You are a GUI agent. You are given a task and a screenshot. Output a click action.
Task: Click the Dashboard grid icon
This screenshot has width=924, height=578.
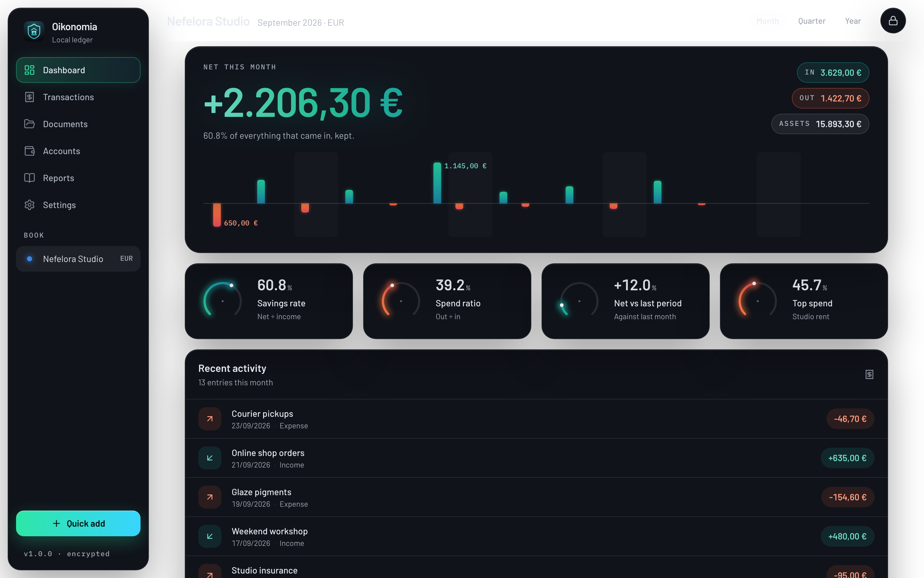click(30, 70)
